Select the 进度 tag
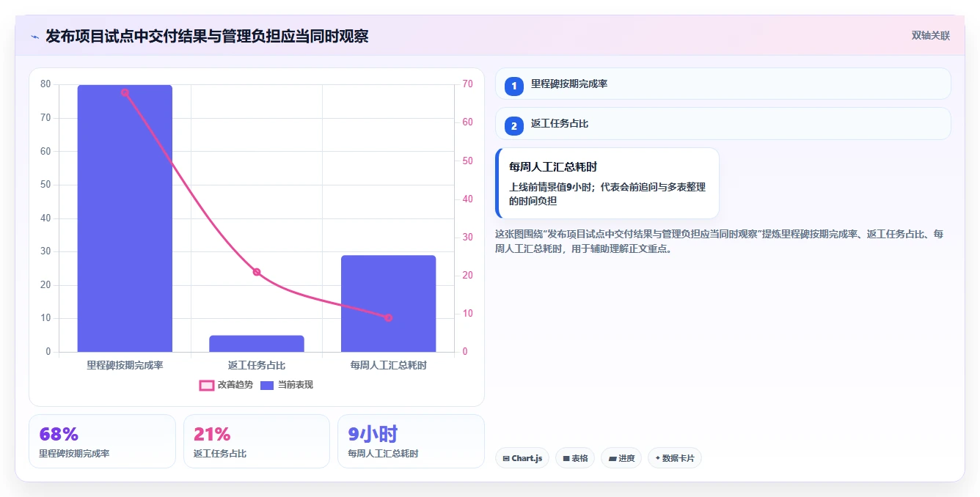 621,458
